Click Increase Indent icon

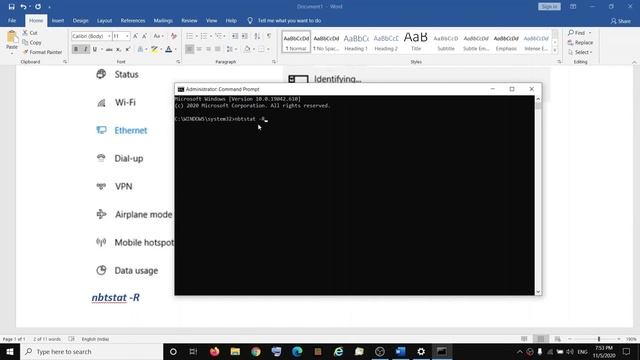pos(245,36)
